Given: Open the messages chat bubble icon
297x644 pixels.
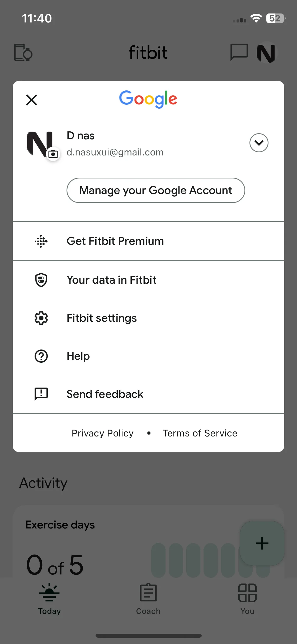Looking at the screenshot, I should tap(239, 52).
